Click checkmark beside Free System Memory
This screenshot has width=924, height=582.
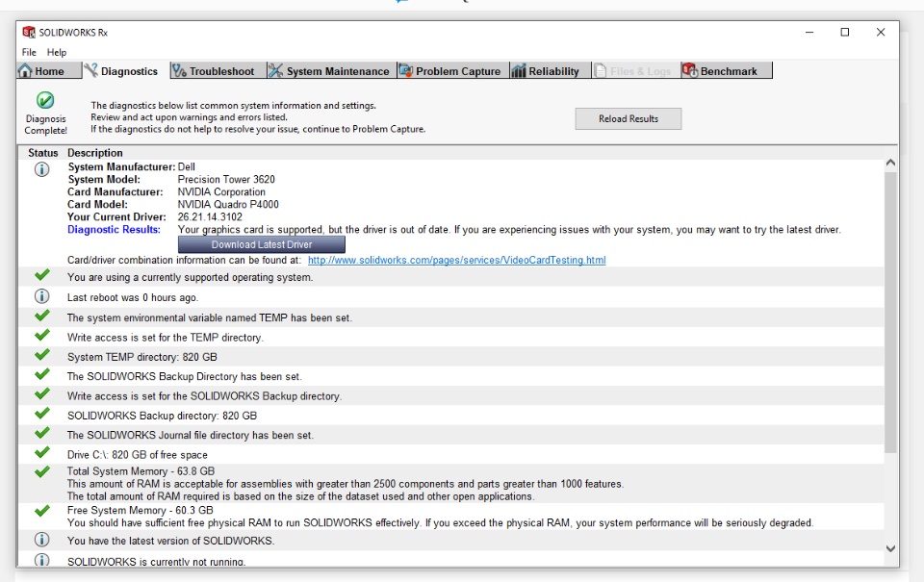[41, 511]
